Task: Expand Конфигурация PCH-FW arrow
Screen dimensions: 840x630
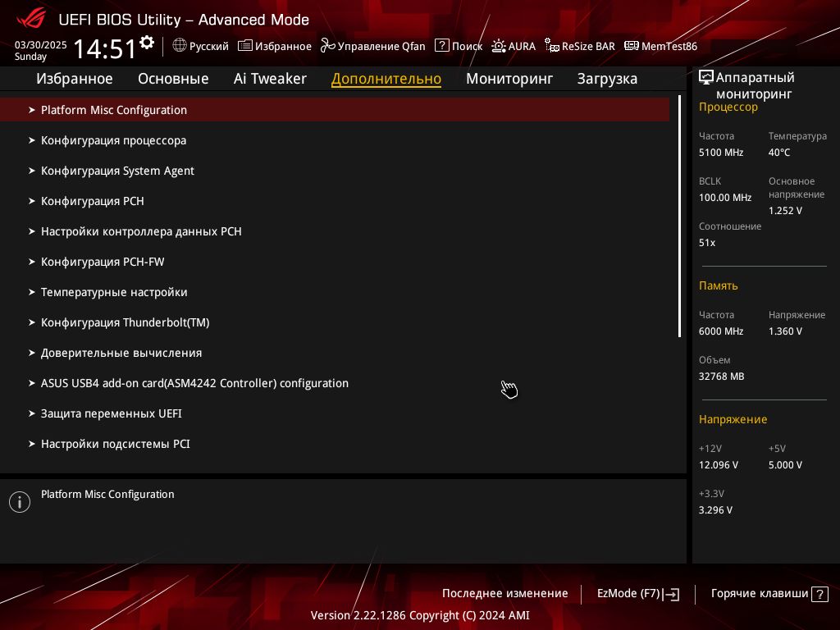Action: click(32, 262)
